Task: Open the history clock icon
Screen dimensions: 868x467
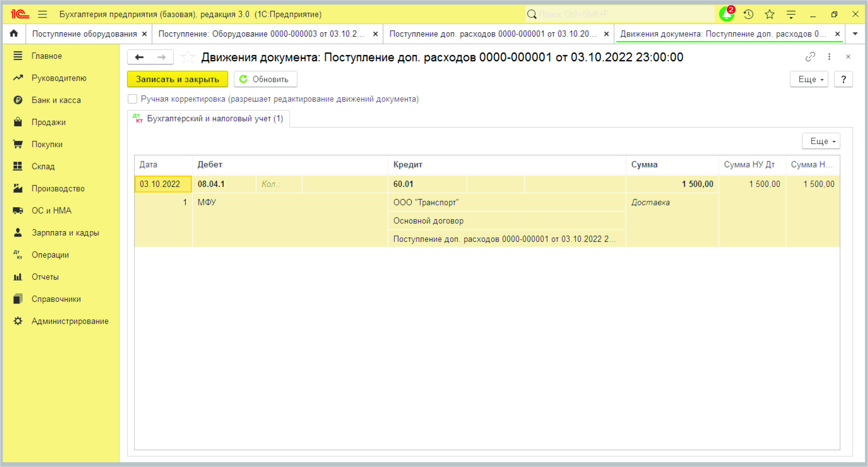Action: [x=748, y=14]
